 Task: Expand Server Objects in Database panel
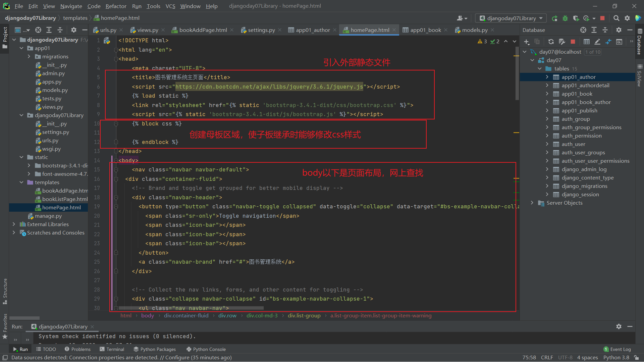point(532,203)
